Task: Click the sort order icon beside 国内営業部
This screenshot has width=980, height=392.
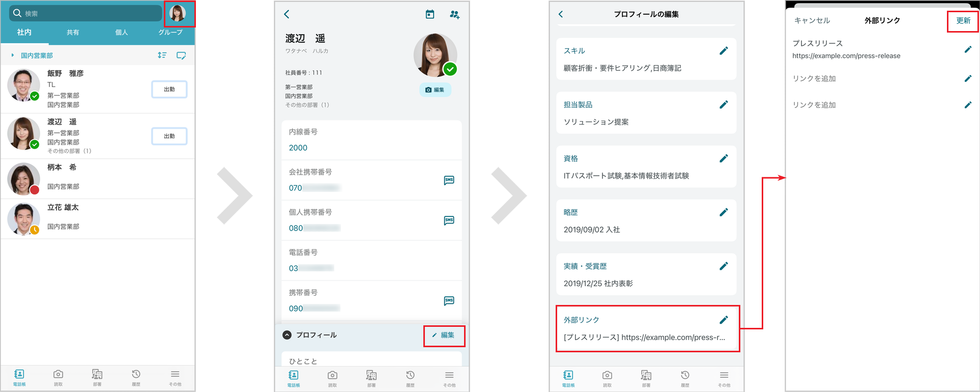Action: coord(162,55)
